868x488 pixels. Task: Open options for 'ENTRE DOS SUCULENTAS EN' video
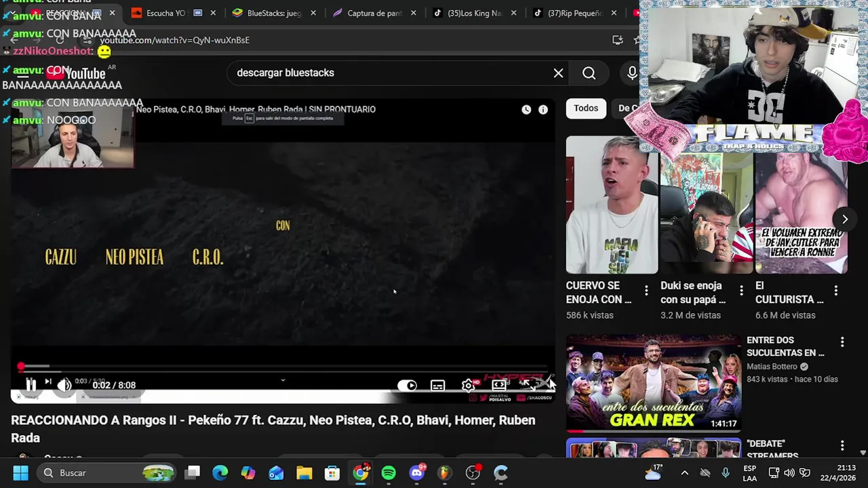pyautogui.click(x=842, y=342)
